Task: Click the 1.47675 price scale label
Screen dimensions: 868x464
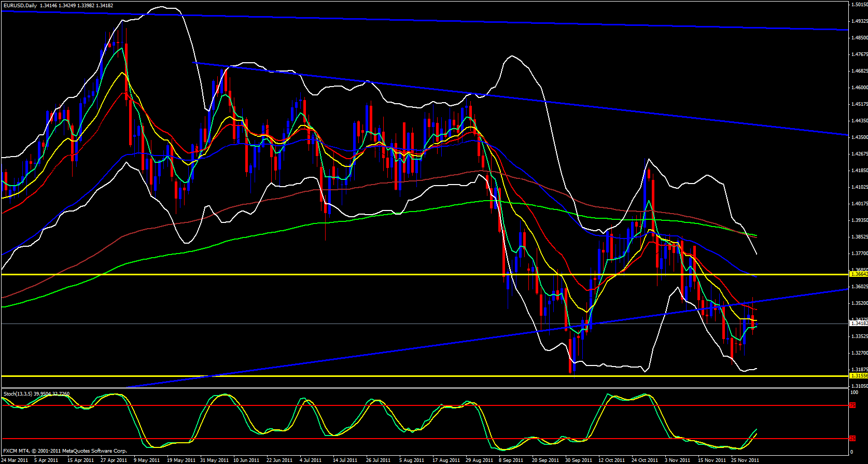Action: coord(859,54)
